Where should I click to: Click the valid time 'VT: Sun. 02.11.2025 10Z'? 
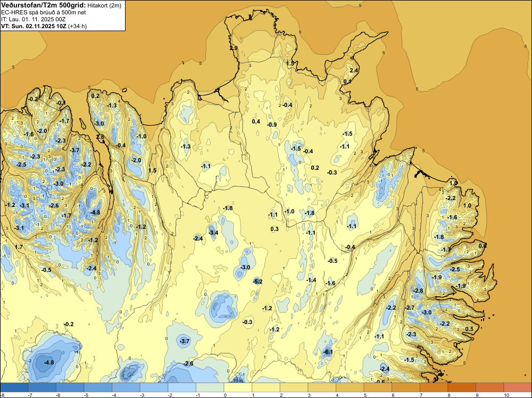34,26
